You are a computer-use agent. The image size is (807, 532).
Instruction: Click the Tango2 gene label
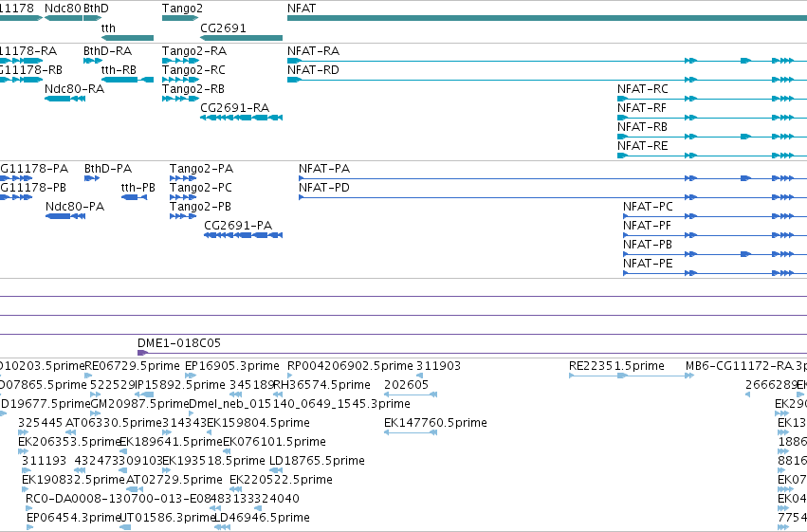point(182,9)
